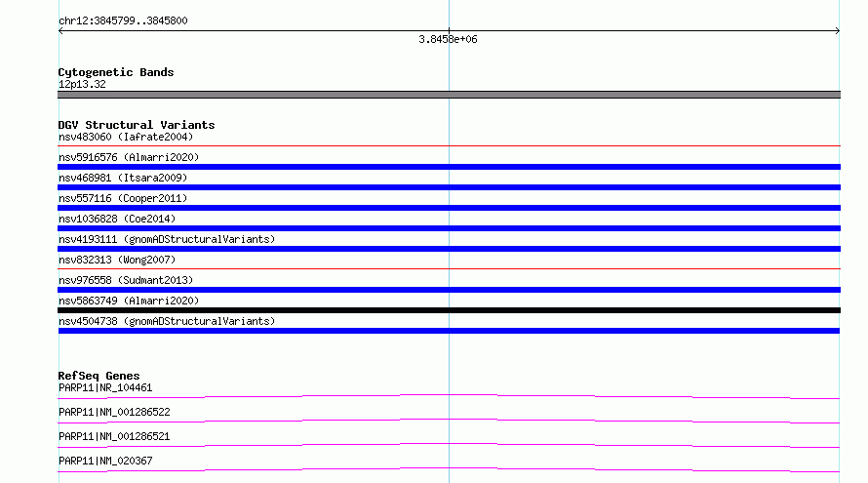Select the Cytogenetic Bands track title

point(116,72)
